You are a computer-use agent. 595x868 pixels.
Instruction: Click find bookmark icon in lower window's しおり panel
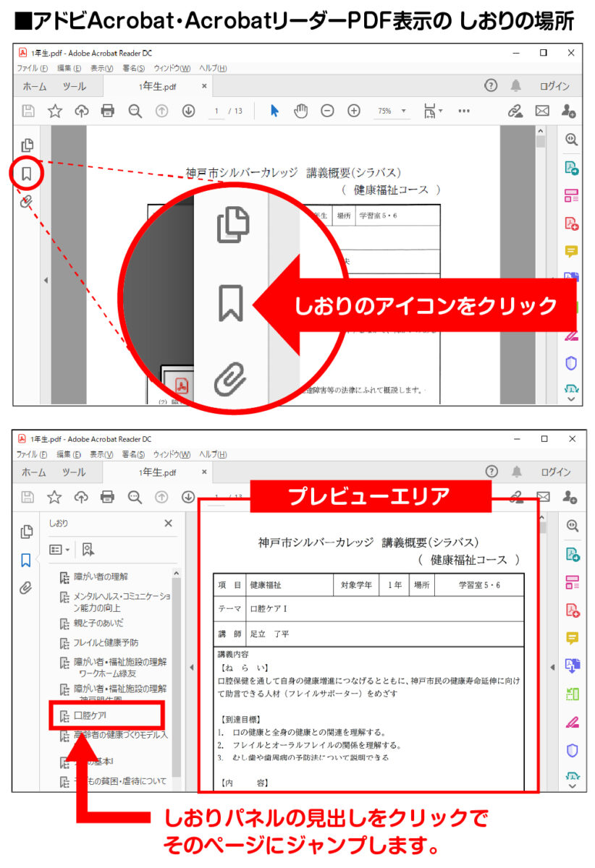(88, 550)
